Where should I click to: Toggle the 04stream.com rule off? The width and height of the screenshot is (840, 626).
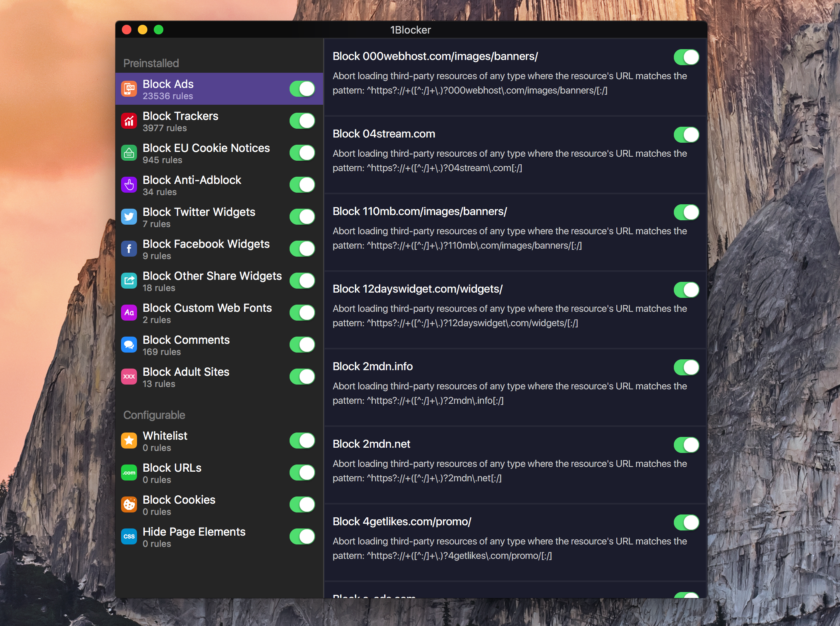coord(686,135)
